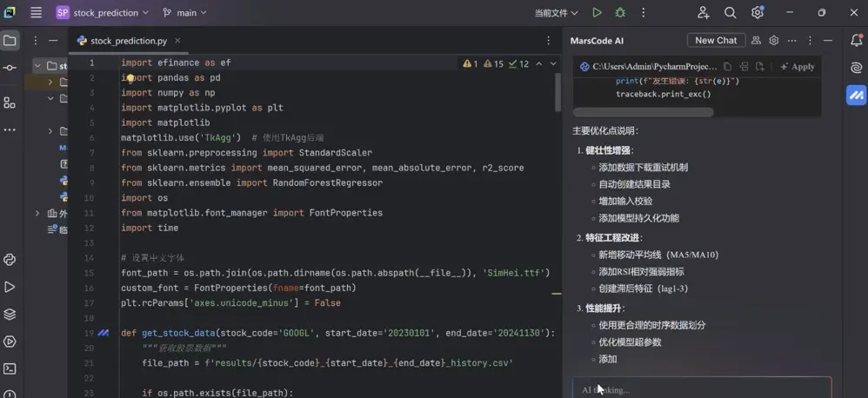The height and width of the screenshot is (398, 868).
Task: Close the stock_prediction.py tab
Action: (177, 40)
